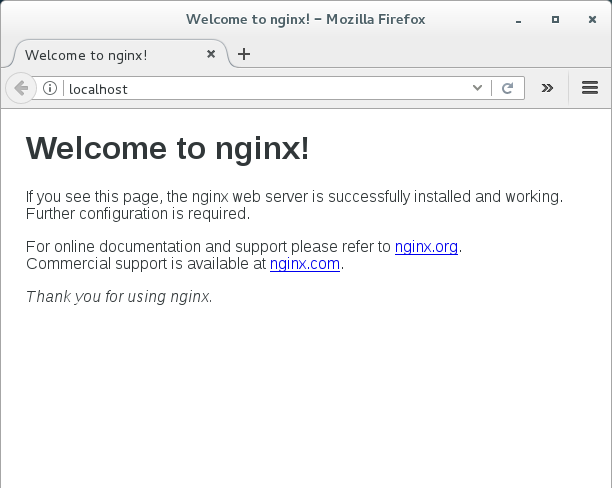Go back with the back arrow button
This screenshot has height=488, width=612.
click(x=20, y=88)
